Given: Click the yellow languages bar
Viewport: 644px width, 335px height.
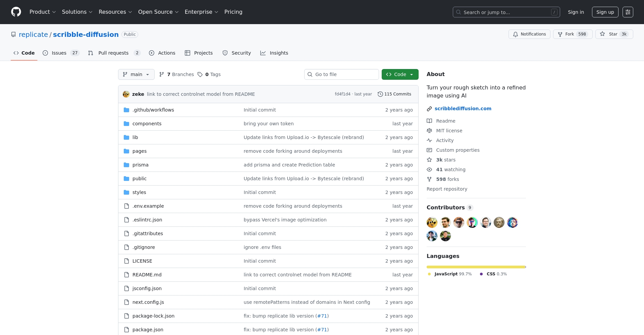Looking at the screenshot, I should coord(476,267).
